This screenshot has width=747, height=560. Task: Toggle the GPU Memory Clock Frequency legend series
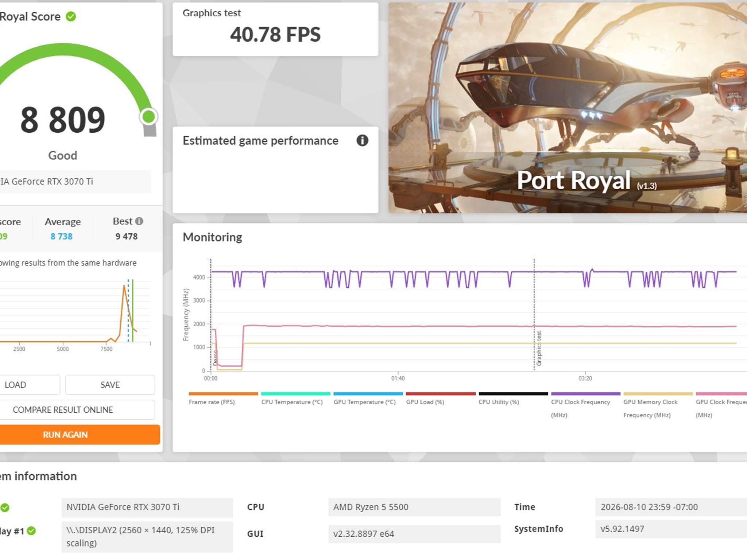point(658,405)
